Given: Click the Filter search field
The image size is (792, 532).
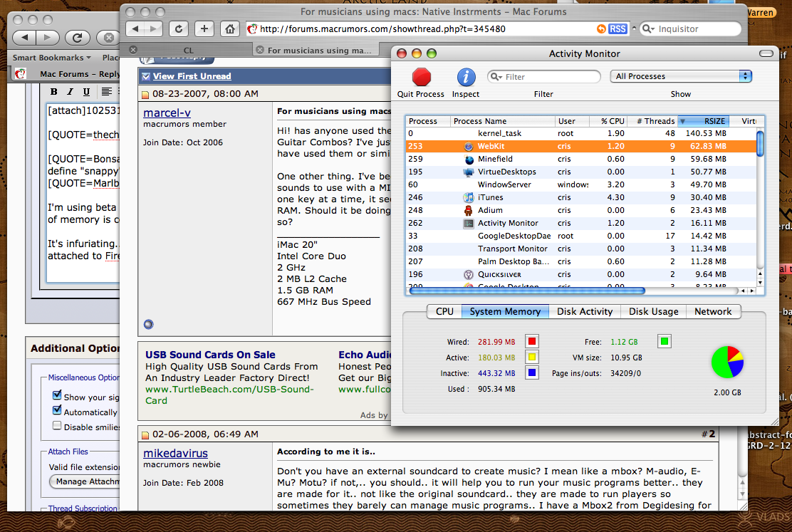Looking at the screenshot, I should point(544,77).
